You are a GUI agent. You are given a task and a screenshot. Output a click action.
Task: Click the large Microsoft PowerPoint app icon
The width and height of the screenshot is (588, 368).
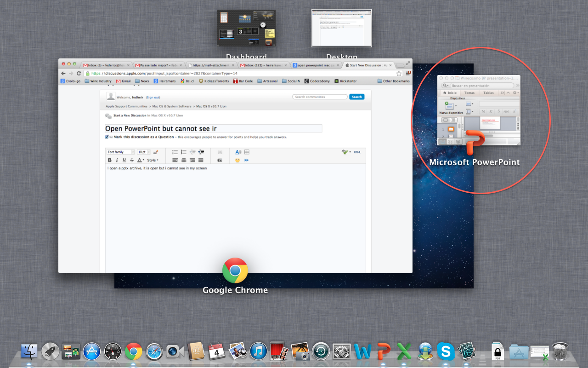click(x=475, y=143)
